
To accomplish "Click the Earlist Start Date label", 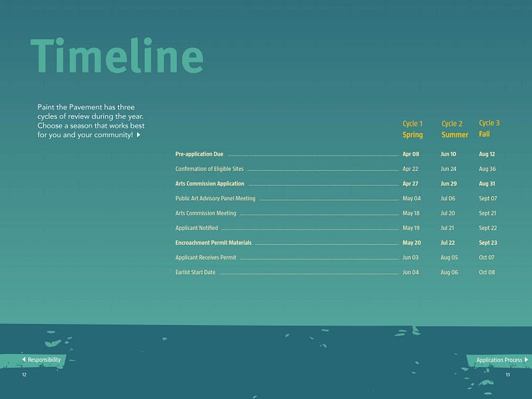I will (195, 272).
